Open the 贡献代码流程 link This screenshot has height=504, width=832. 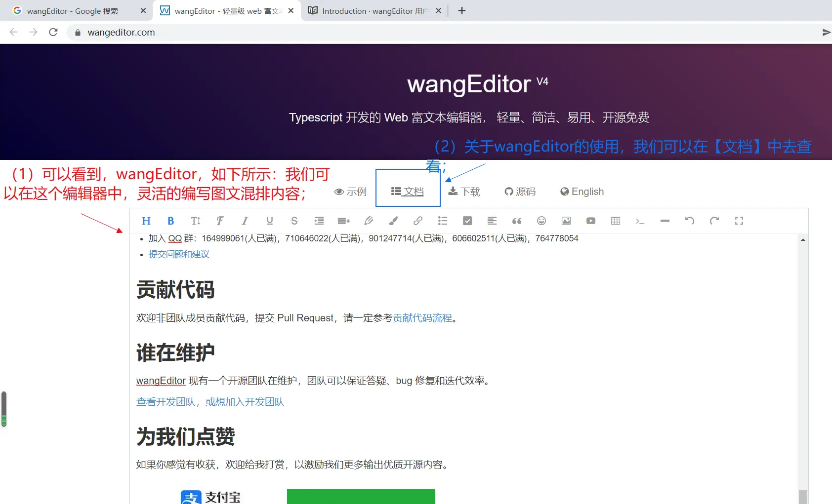click(x=422, y=318)
